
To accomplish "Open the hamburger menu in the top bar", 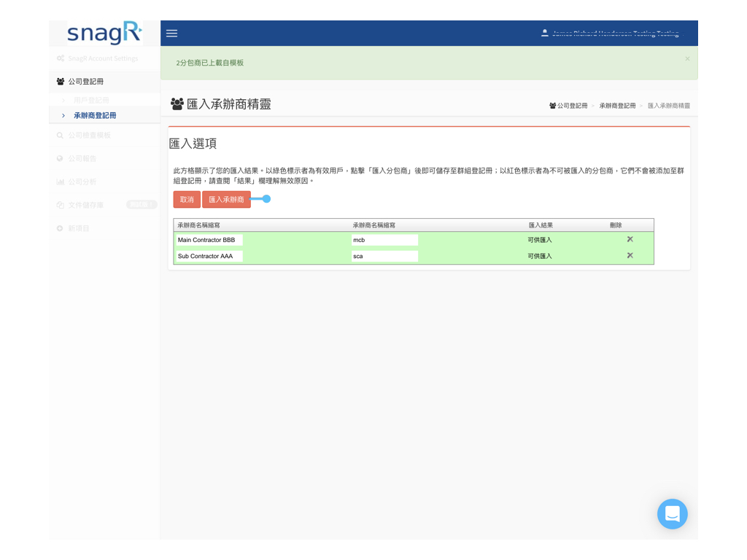I will pos(171,34).
